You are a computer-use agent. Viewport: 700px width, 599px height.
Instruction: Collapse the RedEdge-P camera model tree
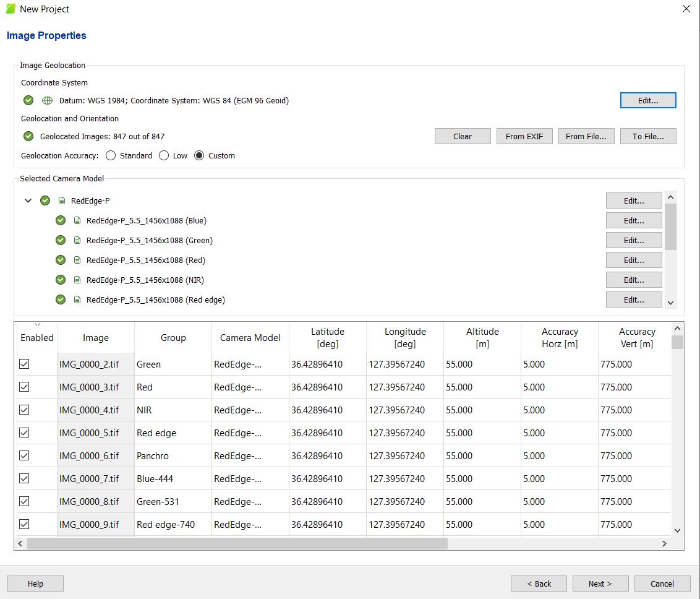point(28,200)
